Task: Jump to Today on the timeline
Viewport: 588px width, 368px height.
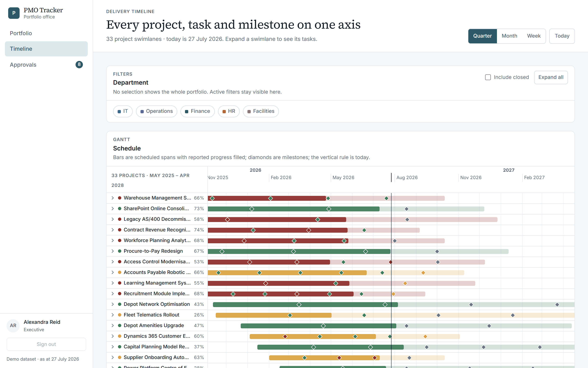Action: coord(562,36)
